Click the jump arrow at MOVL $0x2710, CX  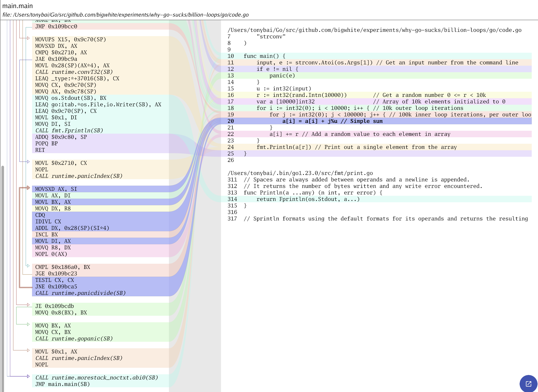pyautogui.click(x=28, y=162)
